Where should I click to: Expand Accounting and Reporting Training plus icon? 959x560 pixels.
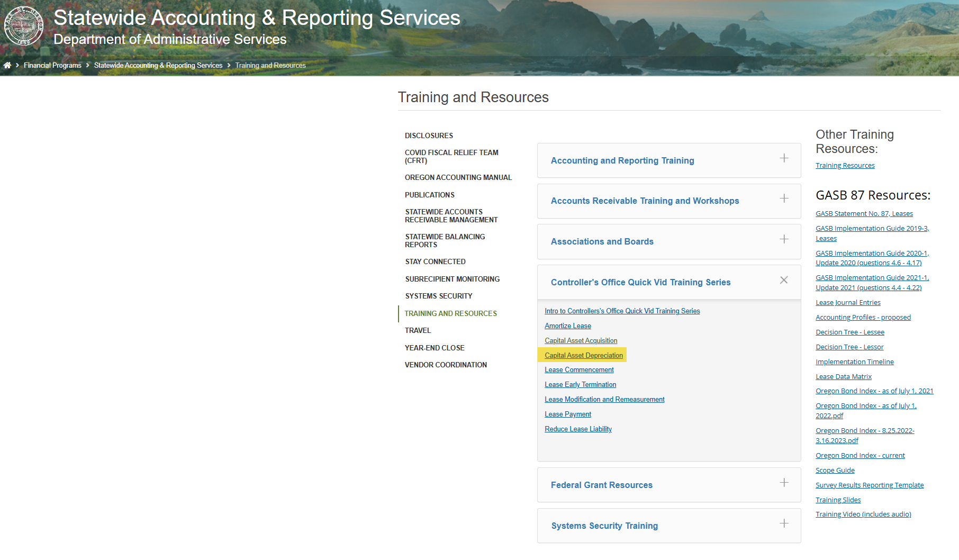click(x=784, y=158)
